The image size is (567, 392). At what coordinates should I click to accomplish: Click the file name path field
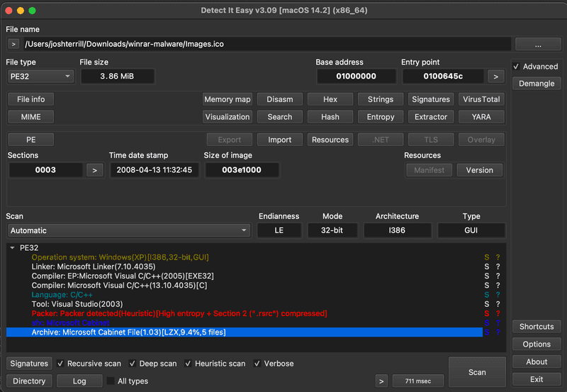click(x=266, y=44)
